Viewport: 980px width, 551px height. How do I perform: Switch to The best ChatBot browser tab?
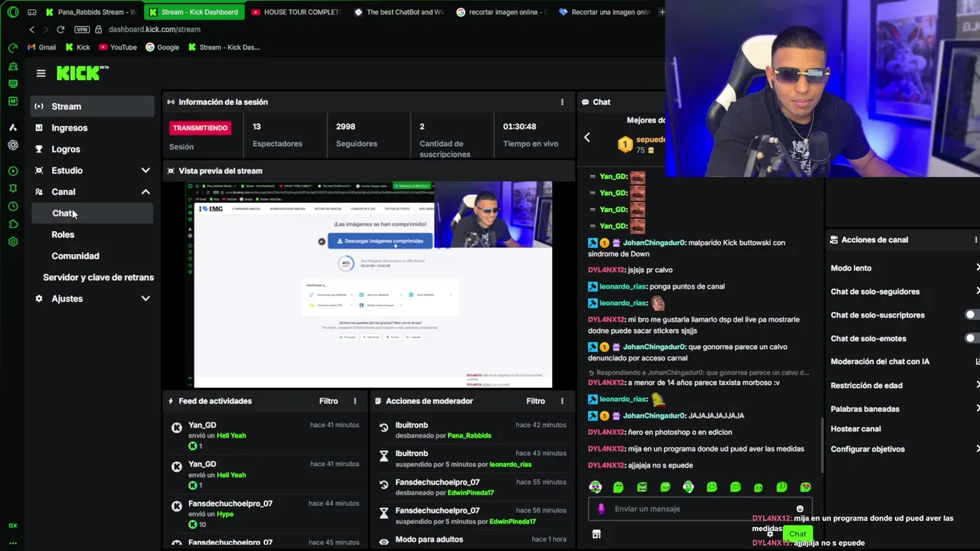[398, 12]
